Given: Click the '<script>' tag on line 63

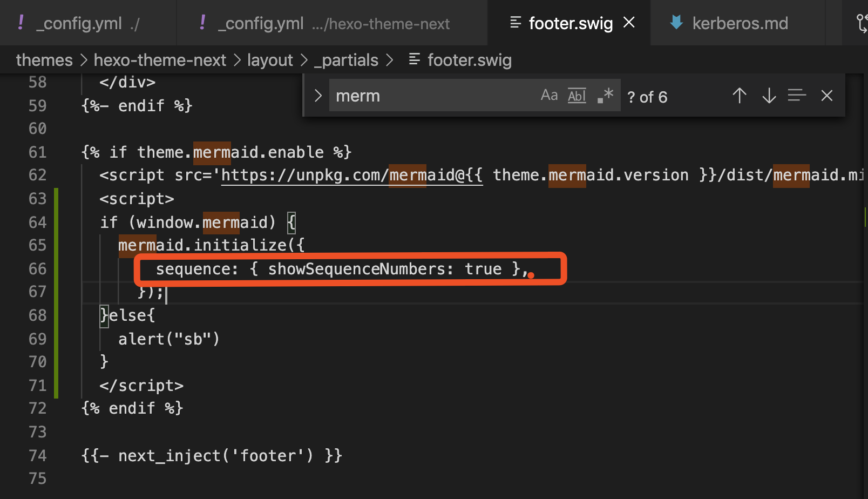Looking at the screenshot, I should [137, 199].
